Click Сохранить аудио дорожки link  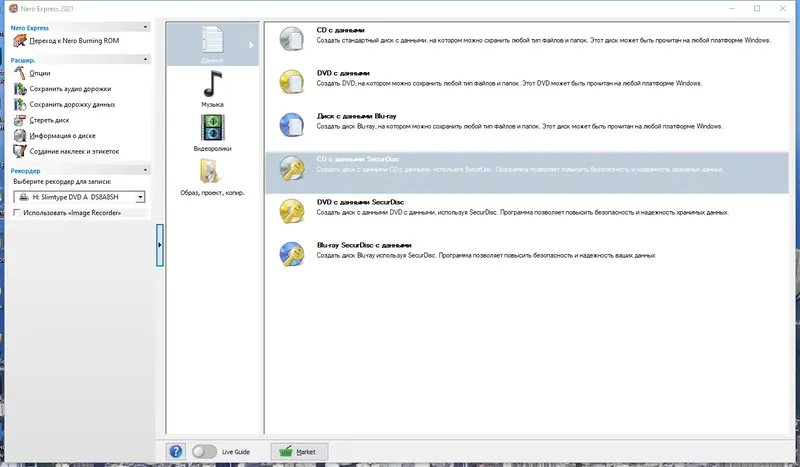coord(70,89)
